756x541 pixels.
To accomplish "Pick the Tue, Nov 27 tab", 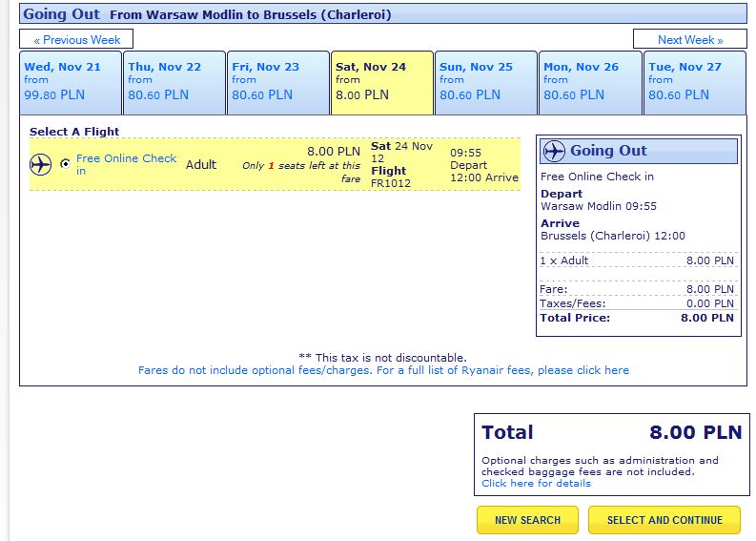I will pyautogui.click(x=695, y=82).
